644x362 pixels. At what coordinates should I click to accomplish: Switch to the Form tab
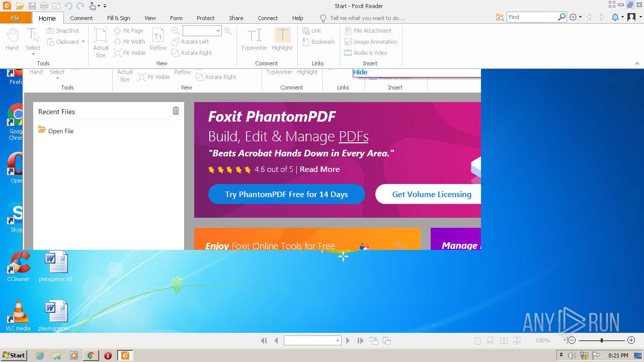pos(176,18)
